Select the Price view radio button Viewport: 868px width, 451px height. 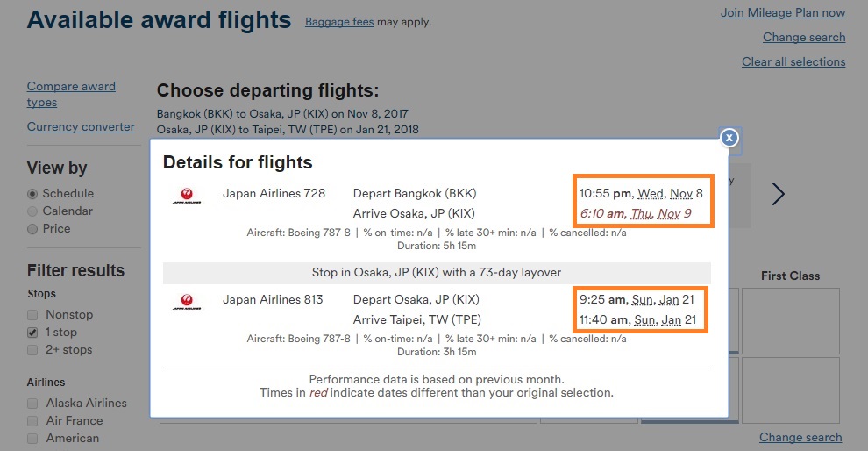coord(32,229)
